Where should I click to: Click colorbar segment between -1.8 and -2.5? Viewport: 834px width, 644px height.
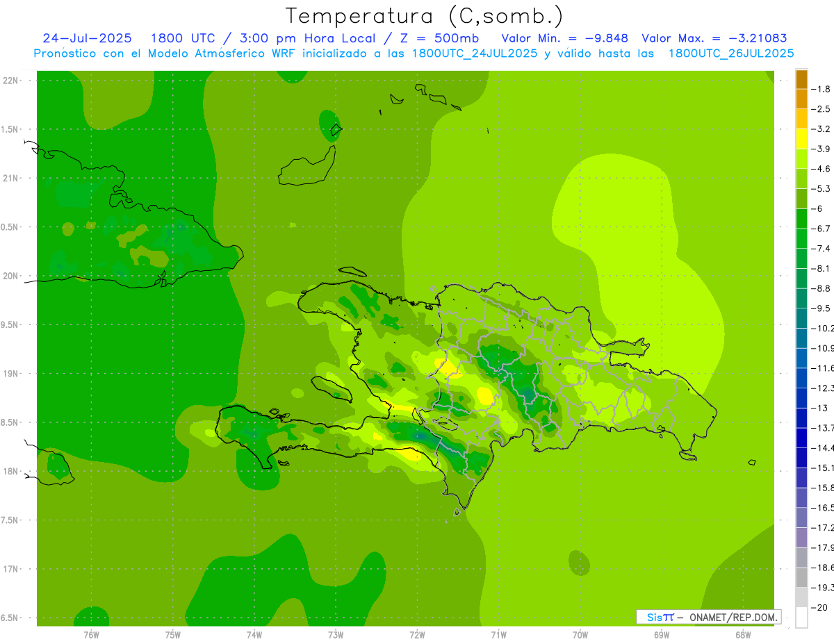click(801, 99)
